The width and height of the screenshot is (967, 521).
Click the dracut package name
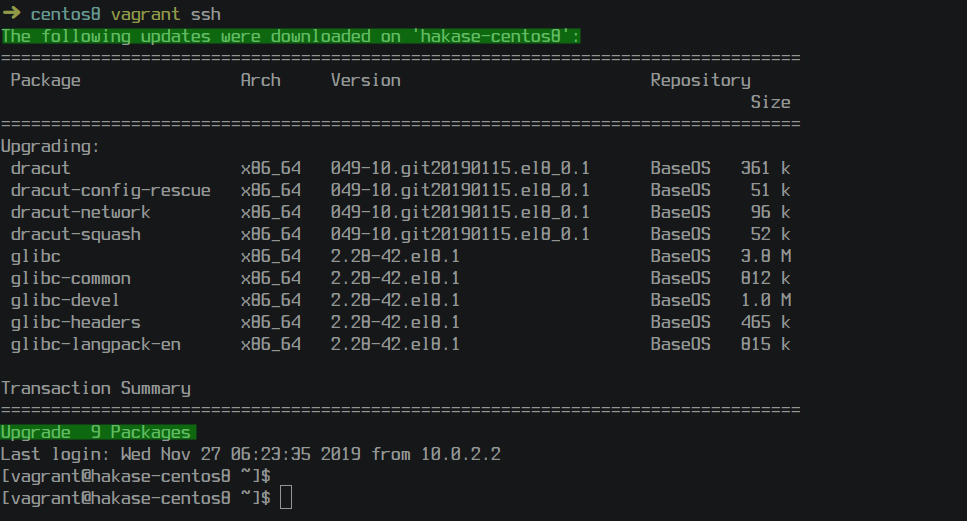pyautogui.click(x=40, y=168)
